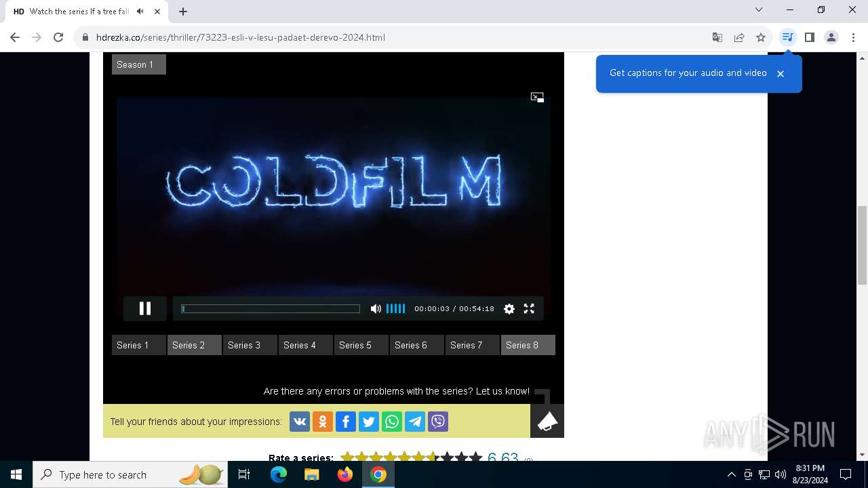The image size is (868, 488).
Task: Share via Telegram
Action: point(415,422)
